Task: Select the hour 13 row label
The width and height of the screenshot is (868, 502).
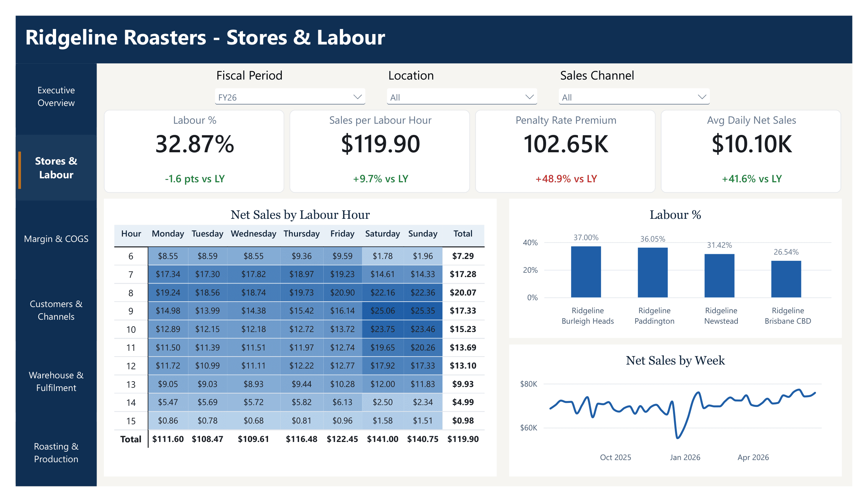Action: pos(131,384)
